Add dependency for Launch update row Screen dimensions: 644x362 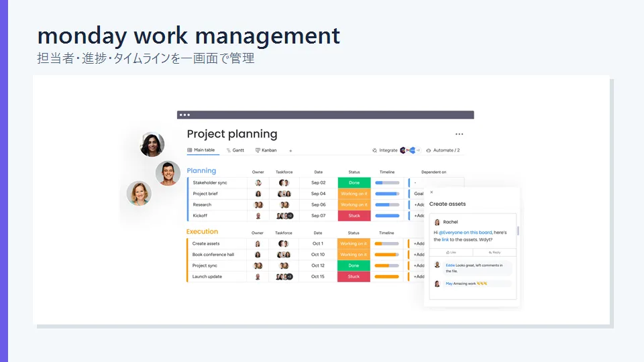point(419,277)
